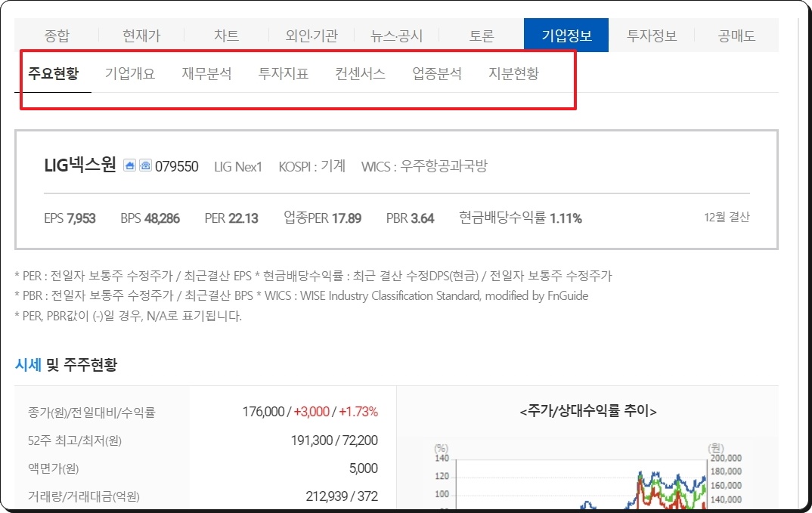Click the PBR 3.64 value
The height and width of the screenshot is (513, 812).
click(x=410, y=218)
